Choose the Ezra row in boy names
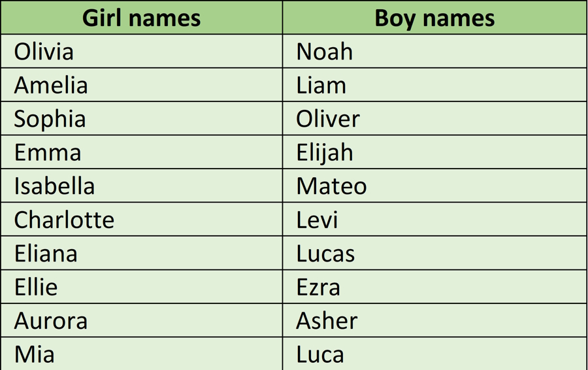This screenshot has width=588, height=370. point(318,287)
